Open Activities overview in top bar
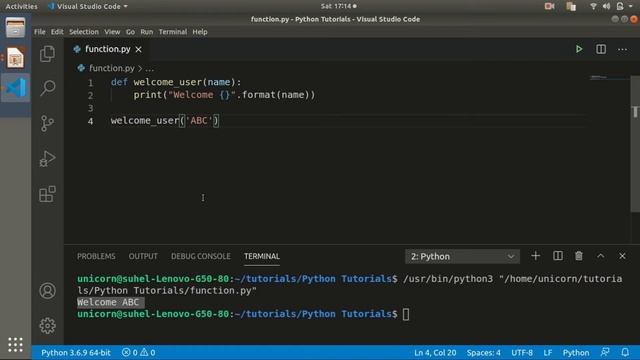 coord(21,6)
